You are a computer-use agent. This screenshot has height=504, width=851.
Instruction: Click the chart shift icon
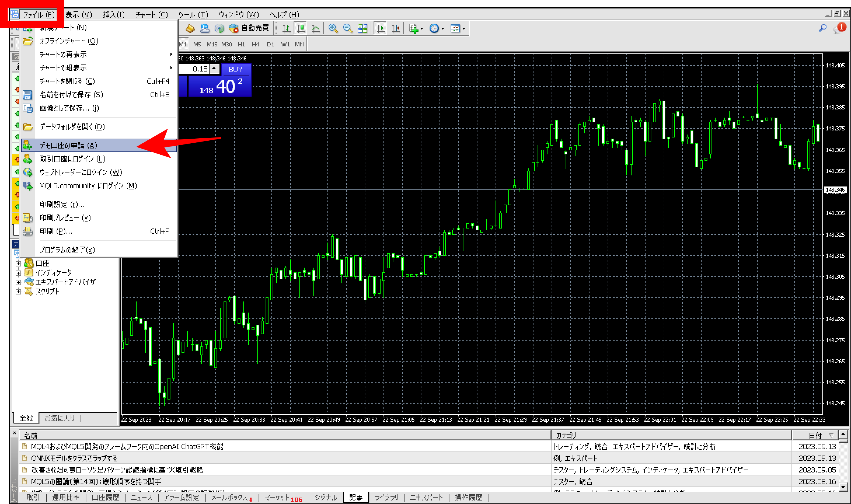coord(396,28)
